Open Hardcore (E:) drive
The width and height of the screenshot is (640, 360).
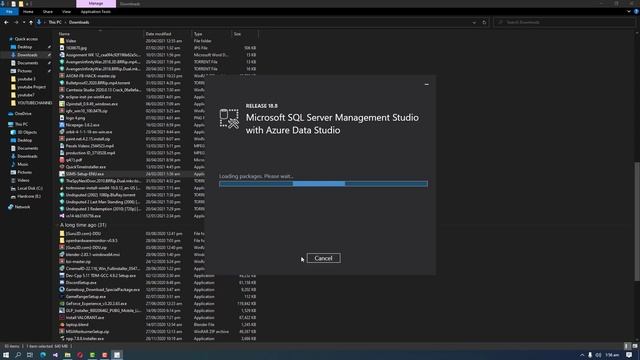click(x=29, y=196)
